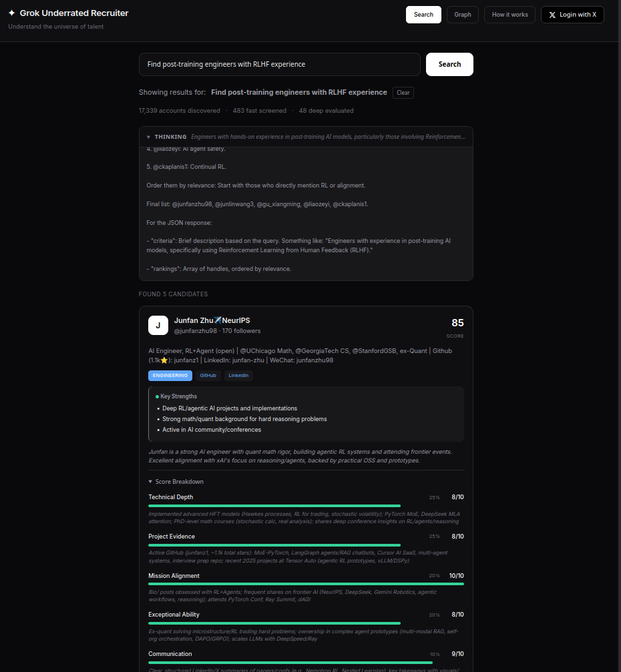Click the search query input field
This screenshot has height=672, width=621.
point(280,64)
